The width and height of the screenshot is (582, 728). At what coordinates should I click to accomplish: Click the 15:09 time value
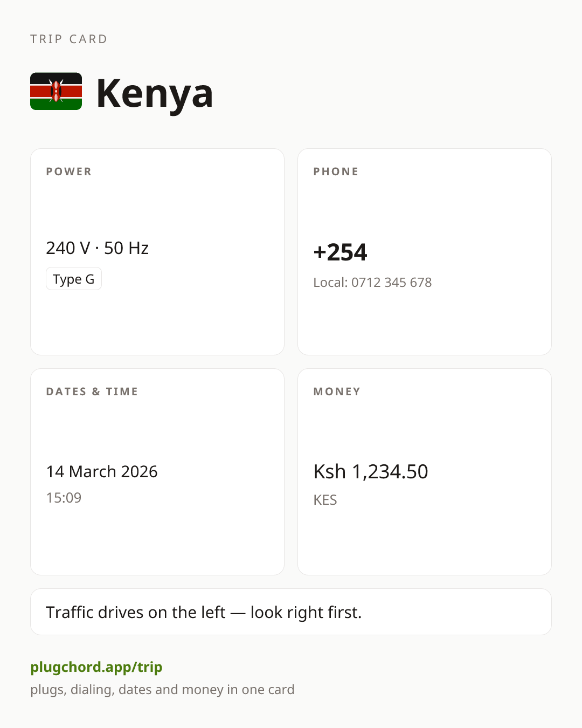coord(64,498)
